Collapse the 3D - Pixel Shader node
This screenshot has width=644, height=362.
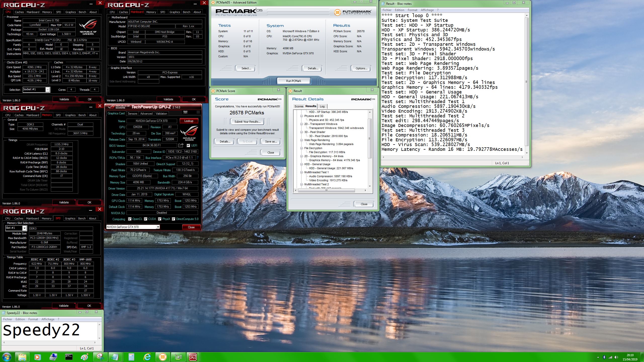point(302,132)
